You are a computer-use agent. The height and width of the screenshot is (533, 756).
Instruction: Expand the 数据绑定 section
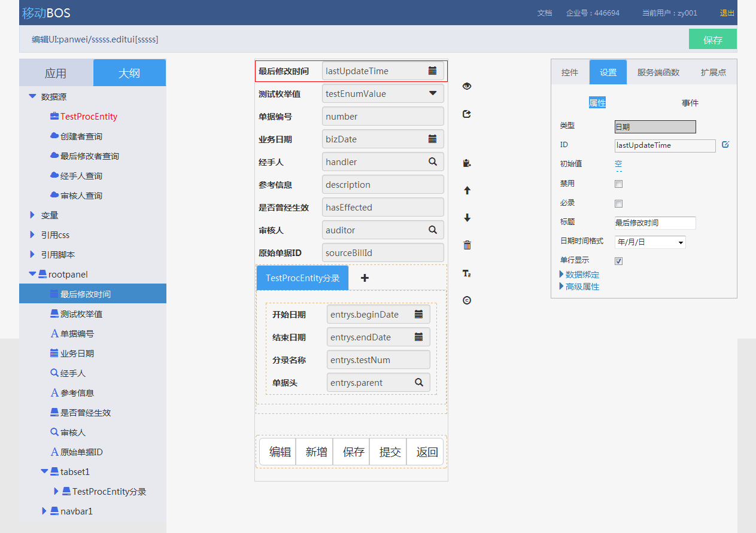click(x=579, y=275)
